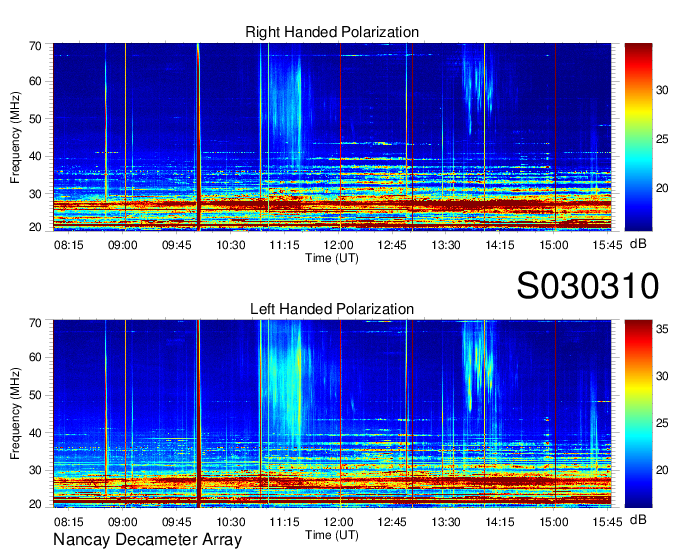Click 12:00 time tick under Right Handed plot
This screenshot has height=552, width=680.
[x=338, y=245]
